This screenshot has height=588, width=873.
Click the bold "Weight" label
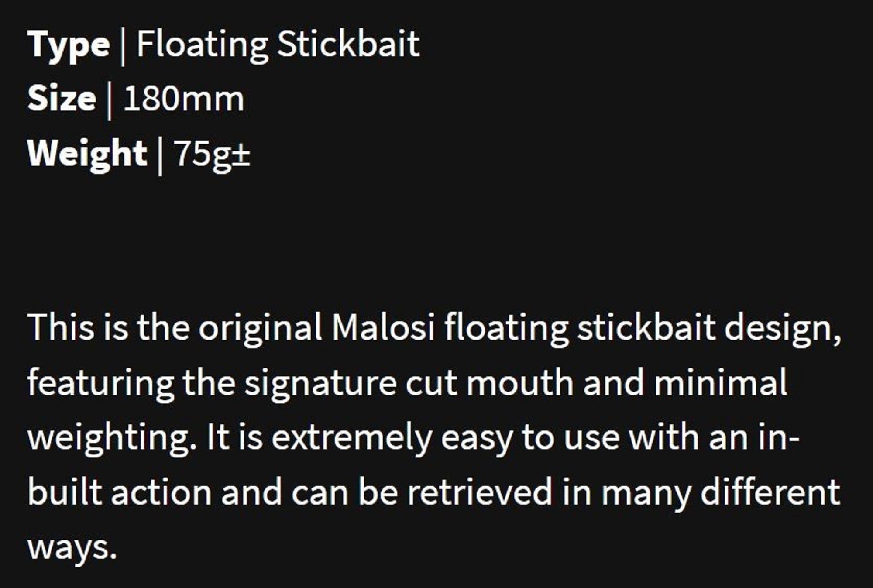[x=87, y=154]
